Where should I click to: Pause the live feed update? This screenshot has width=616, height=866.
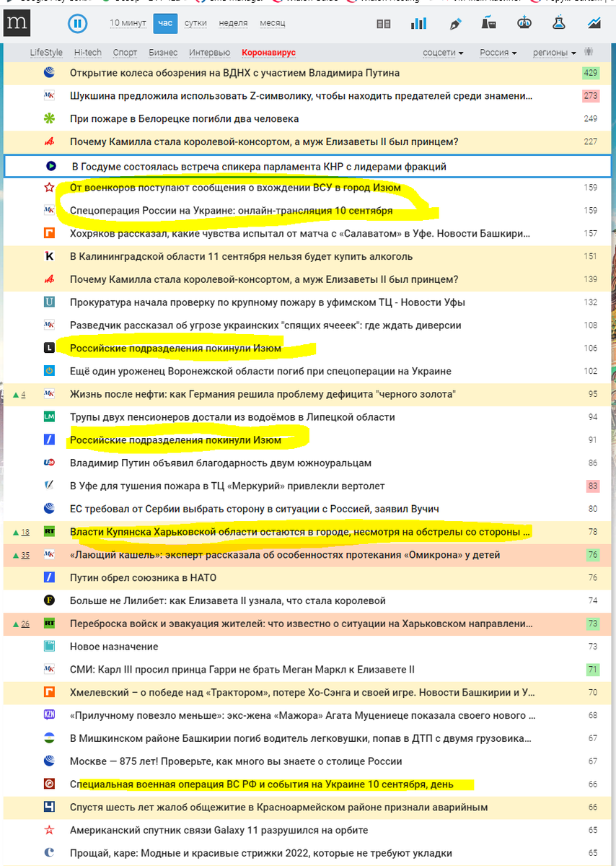pyautogui.click(x=77, y=24)
